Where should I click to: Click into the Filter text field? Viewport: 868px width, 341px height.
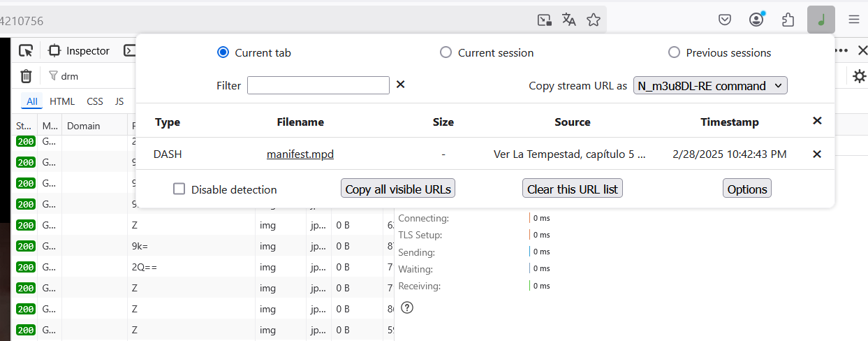pos(318,85)
